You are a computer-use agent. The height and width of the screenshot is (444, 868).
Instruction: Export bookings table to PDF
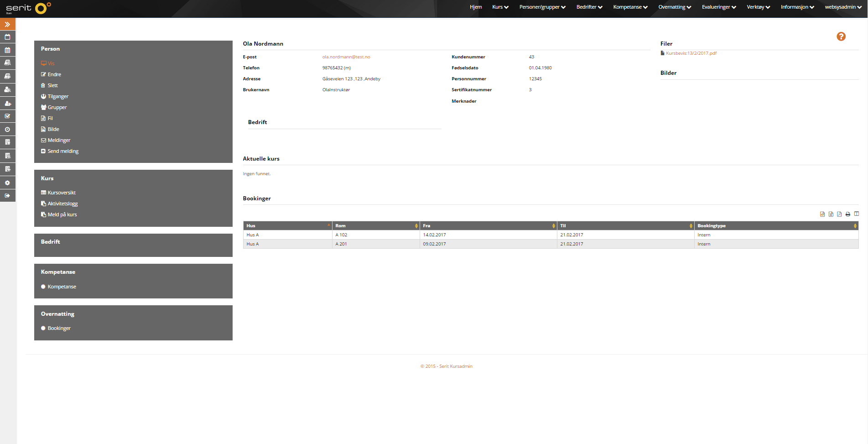pyautogui.click(x=839, y=214)
